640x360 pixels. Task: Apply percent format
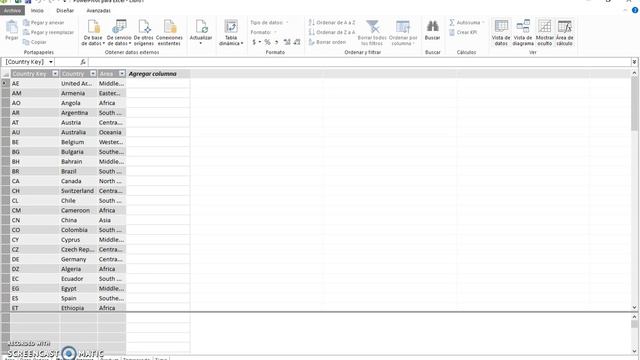click(267, 42)
